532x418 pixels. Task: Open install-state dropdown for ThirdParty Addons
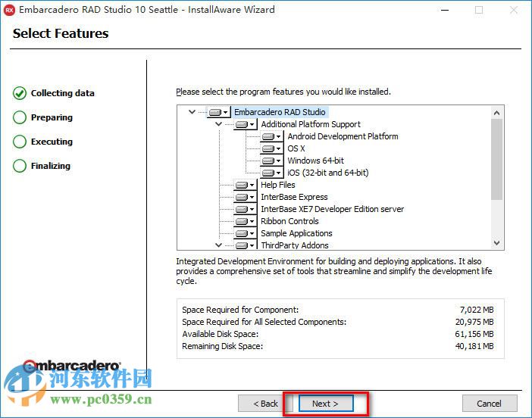[245, 245]
